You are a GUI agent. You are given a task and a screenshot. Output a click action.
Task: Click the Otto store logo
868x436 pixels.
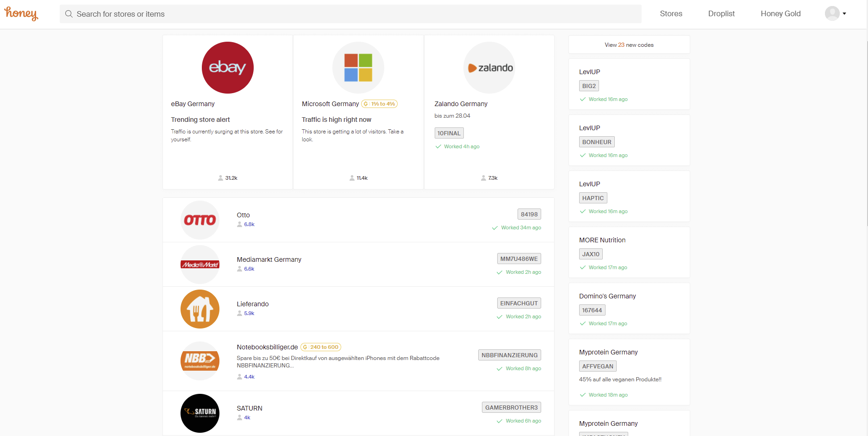click(200, 220)
